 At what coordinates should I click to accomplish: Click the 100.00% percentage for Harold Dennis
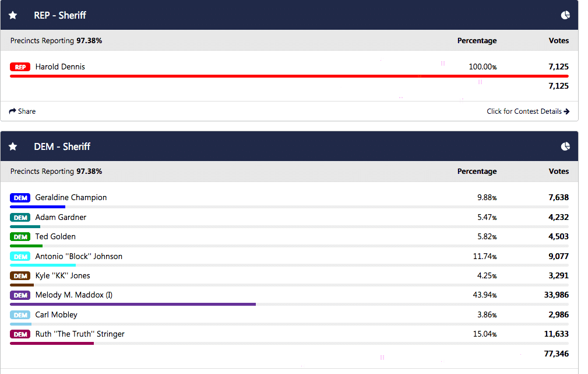483,67
